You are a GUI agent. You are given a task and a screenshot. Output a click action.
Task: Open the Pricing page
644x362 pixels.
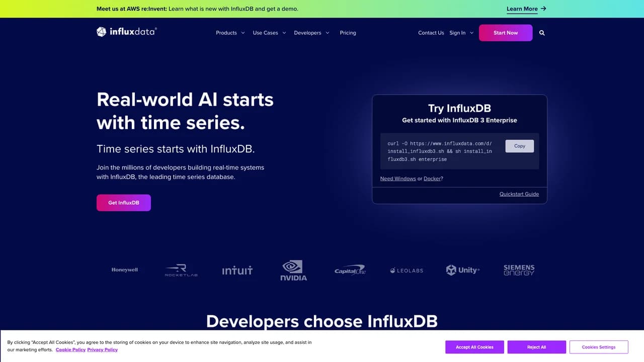[x=348, y=33]
